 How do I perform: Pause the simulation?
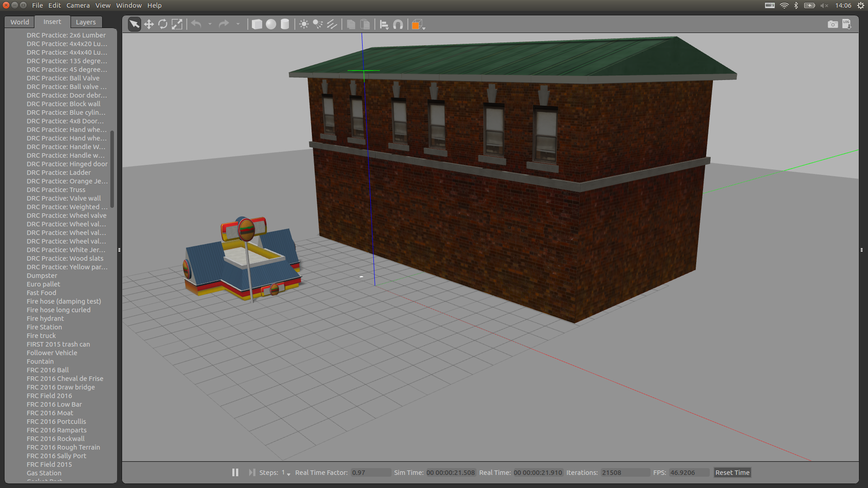pyautogui.click(x=235, y=472)
